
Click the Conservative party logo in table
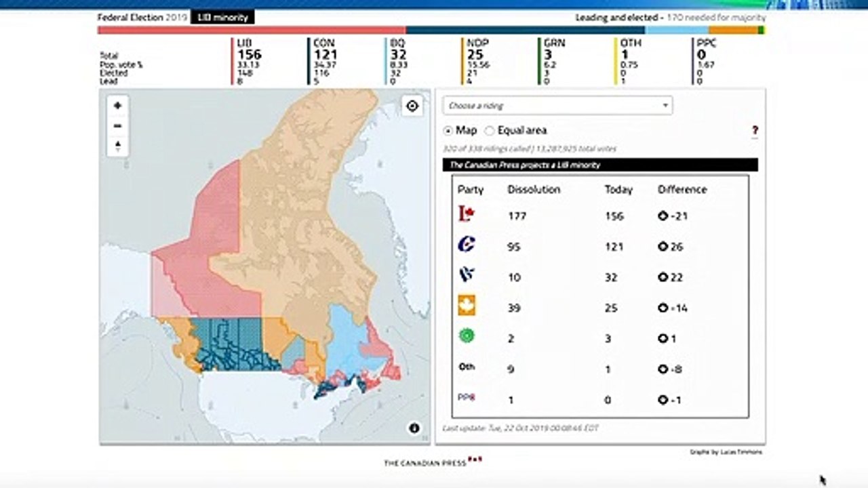pos(467,245)
